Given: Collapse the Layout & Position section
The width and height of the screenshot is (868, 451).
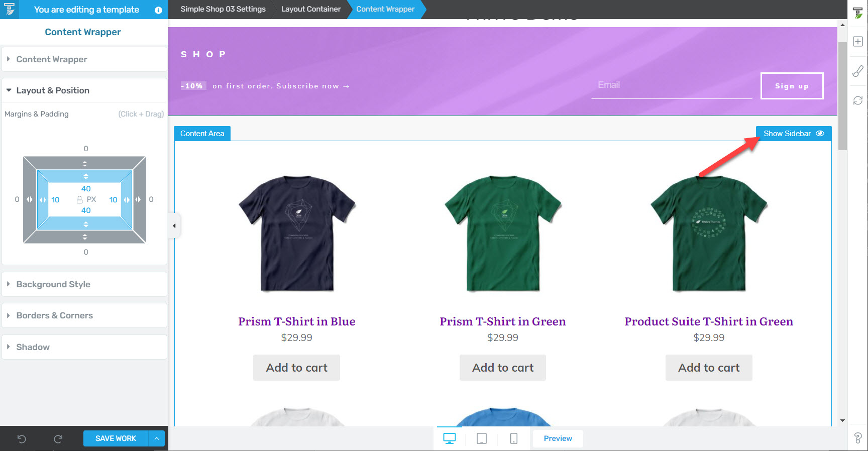Looking at the screenshot, I should 84,90.
